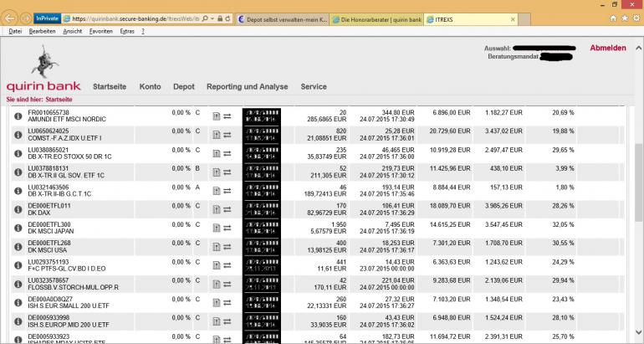Open info icon for DK DAX row

coord(18,209)
